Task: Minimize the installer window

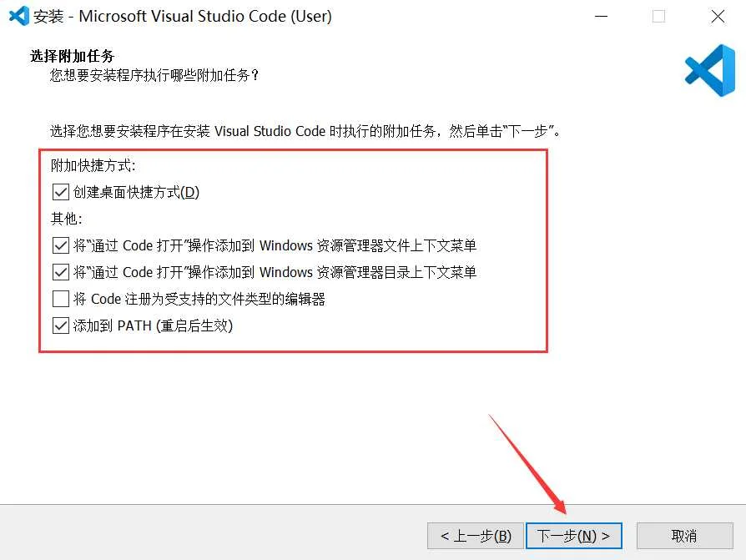Action: (x=602, y=16)
